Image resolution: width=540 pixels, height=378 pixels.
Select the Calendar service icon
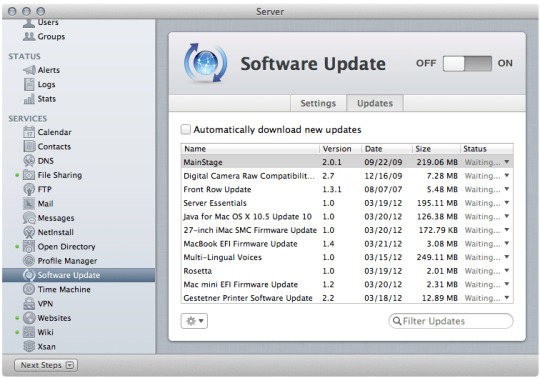point(29,132)
